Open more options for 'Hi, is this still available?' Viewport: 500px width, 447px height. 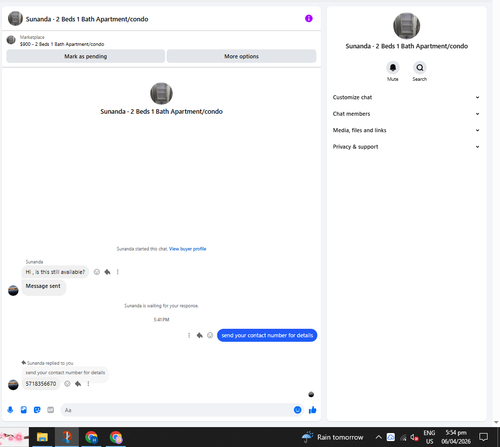click(x=118, y=272)
